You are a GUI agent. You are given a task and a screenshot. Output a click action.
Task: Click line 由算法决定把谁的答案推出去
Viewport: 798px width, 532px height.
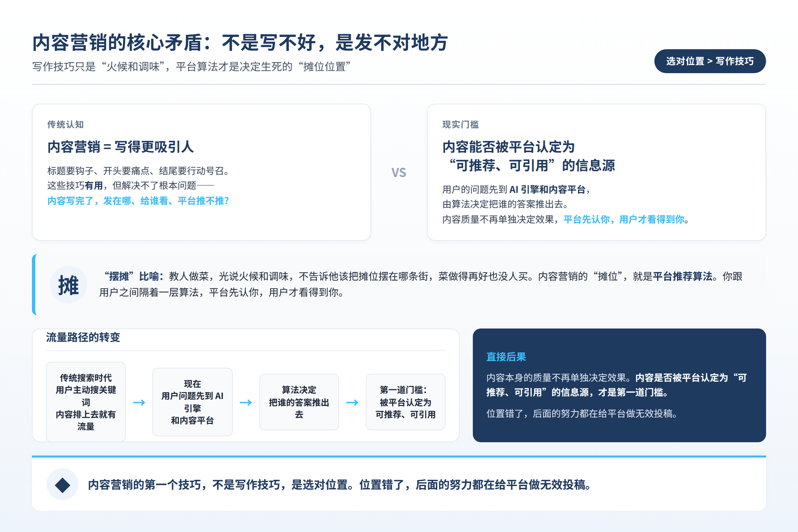point(505,204)
